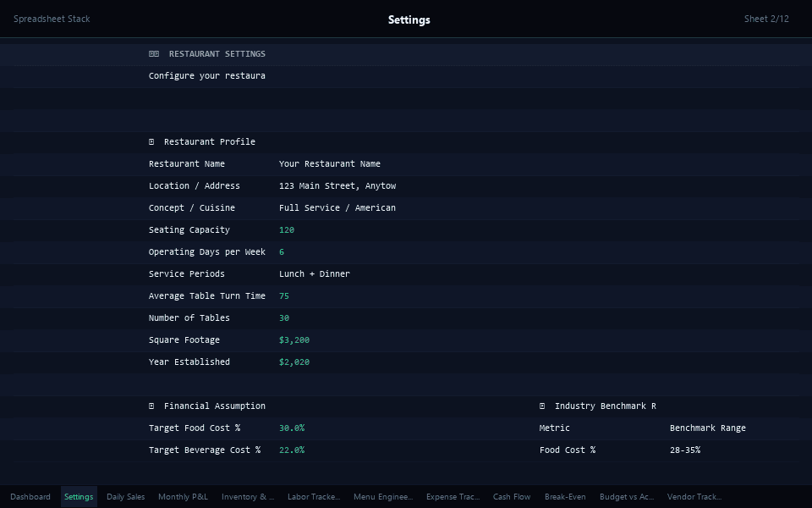
Task: Open the Break-Even tab
Action: [565, 497]
